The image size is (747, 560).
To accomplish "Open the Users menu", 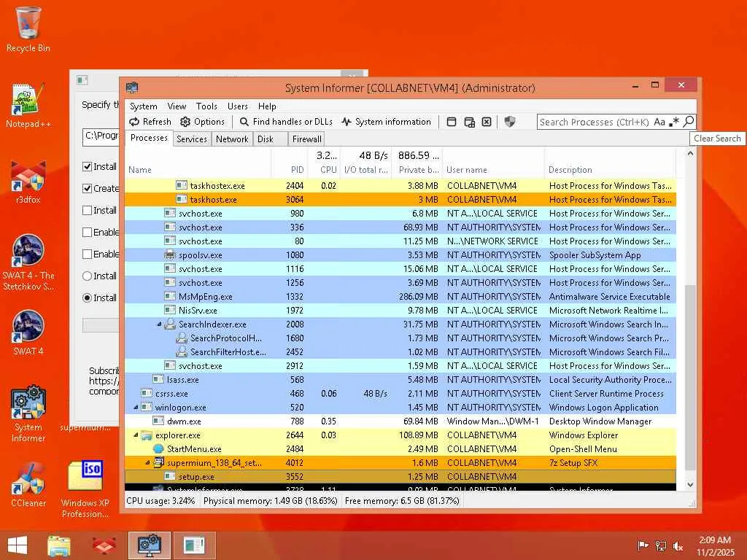I will (x=238, y=106).
